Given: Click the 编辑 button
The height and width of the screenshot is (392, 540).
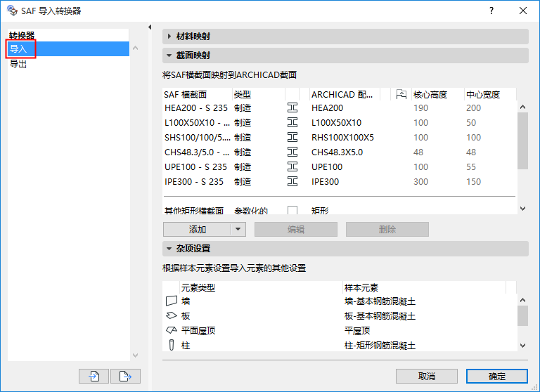Looking at the screenshot, I should [x=296, y=229].
